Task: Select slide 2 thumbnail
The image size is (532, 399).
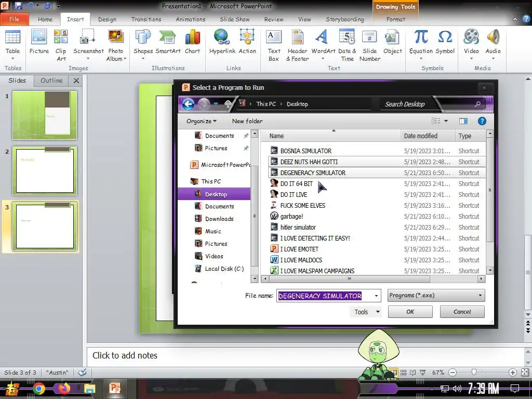Action: point(45,170)
